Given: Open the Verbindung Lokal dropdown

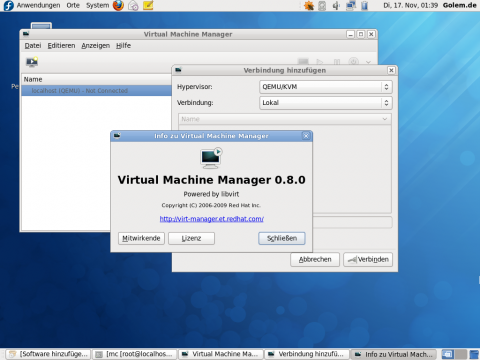Looking at the screenshot, I should pyautogui.click(x=326, y=103).
